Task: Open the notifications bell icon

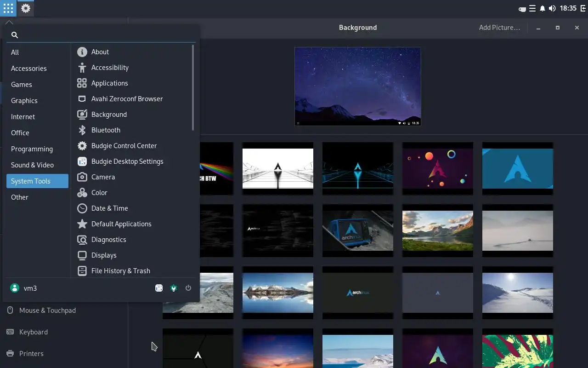Action: 543,8
